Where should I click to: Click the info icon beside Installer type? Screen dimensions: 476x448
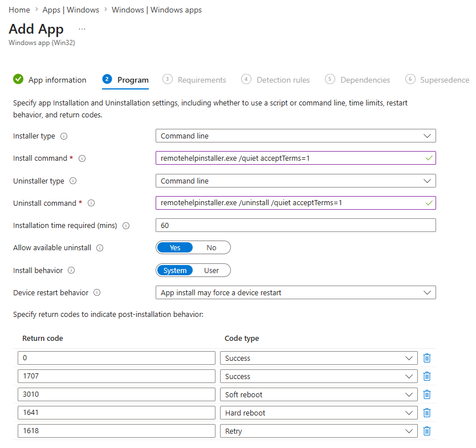click(x=64, y=136)
